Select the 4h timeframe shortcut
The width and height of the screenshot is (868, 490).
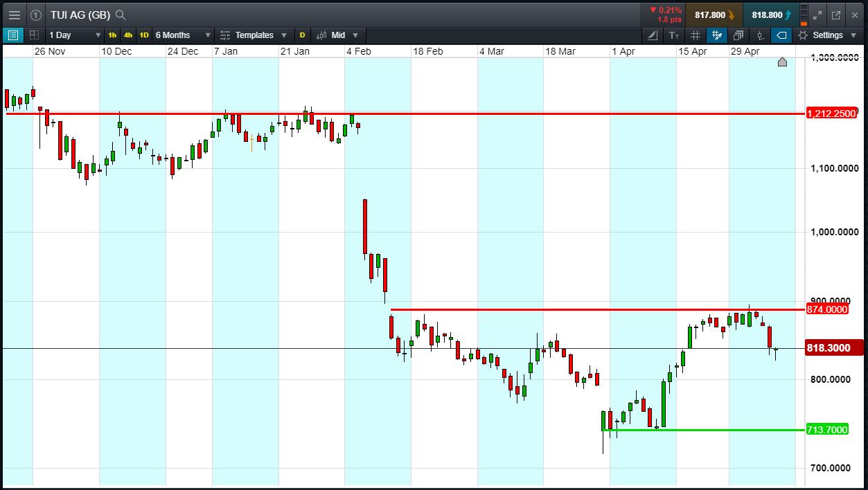coord(128,35)
